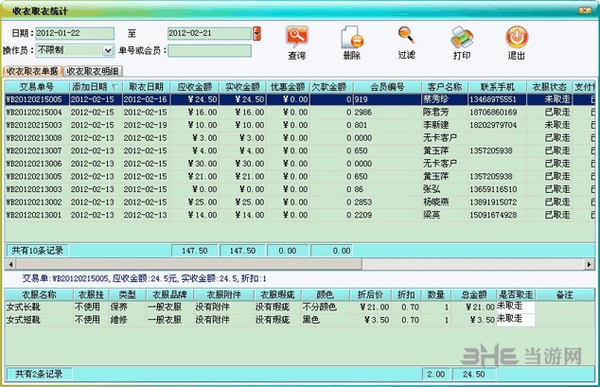Click the 联系手机 column header
The width and height of the screenshot is (600, 387).
pyautogui.click(x=497, y=87)
